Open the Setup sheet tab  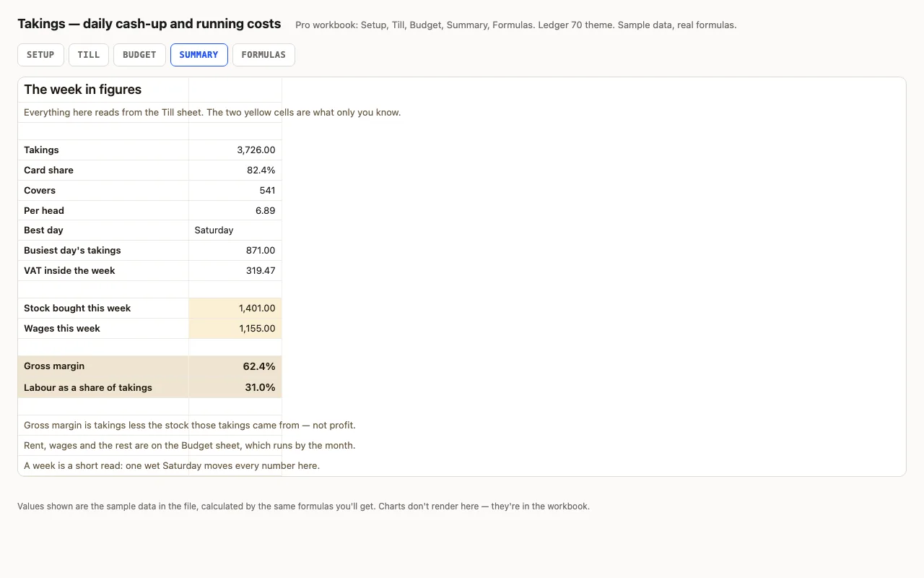tap(40, 55)
